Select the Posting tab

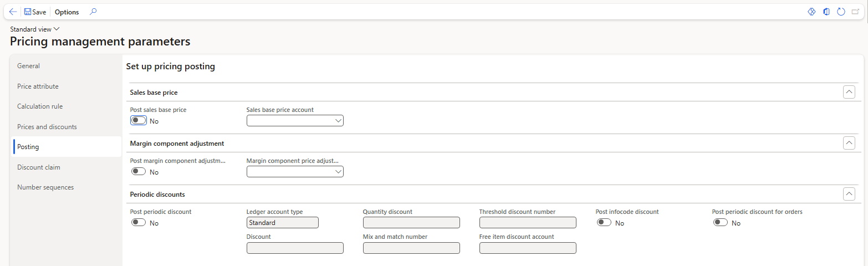67,147
